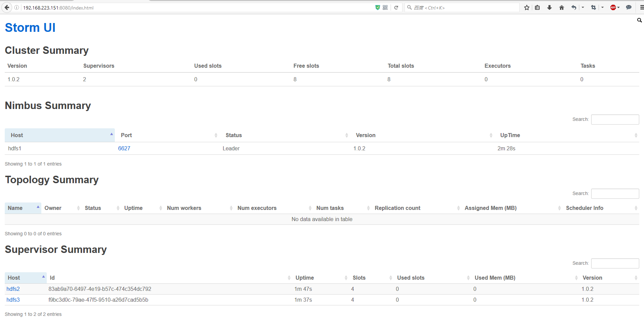Open the dropdown next to the crop icon

coord(602,7)
